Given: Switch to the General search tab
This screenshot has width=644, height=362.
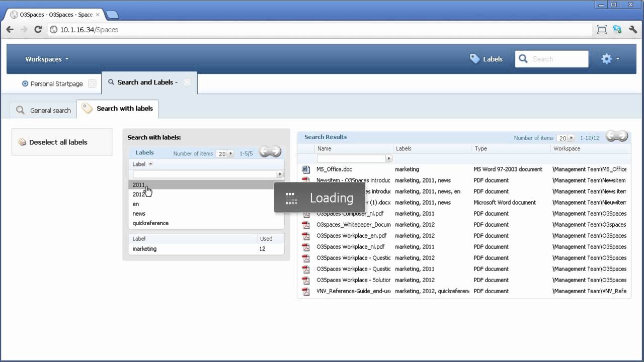Looking at the screenshot, I should coord(43,110).
